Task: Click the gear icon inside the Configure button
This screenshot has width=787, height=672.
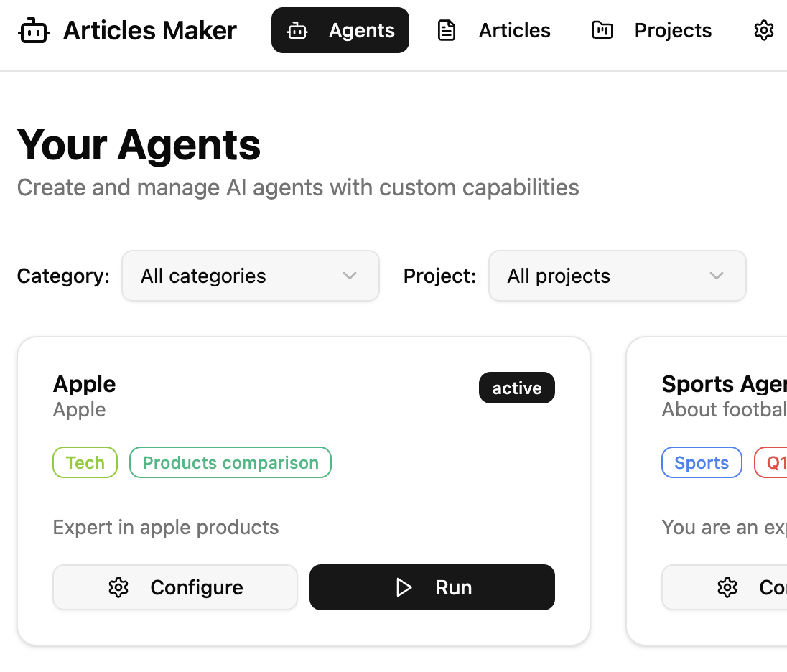Action: pos(118,587)
